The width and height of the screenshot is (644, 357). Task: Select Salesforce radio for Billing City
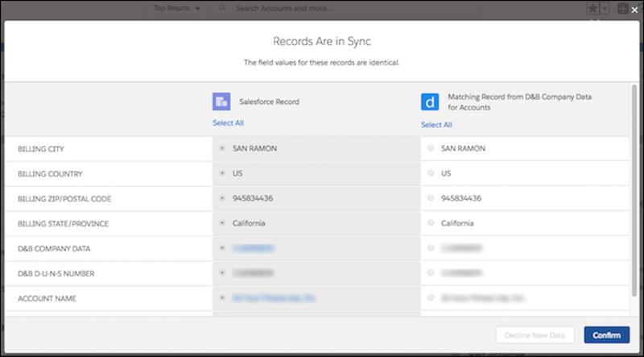pyautogui.click(x=222, y=148)
